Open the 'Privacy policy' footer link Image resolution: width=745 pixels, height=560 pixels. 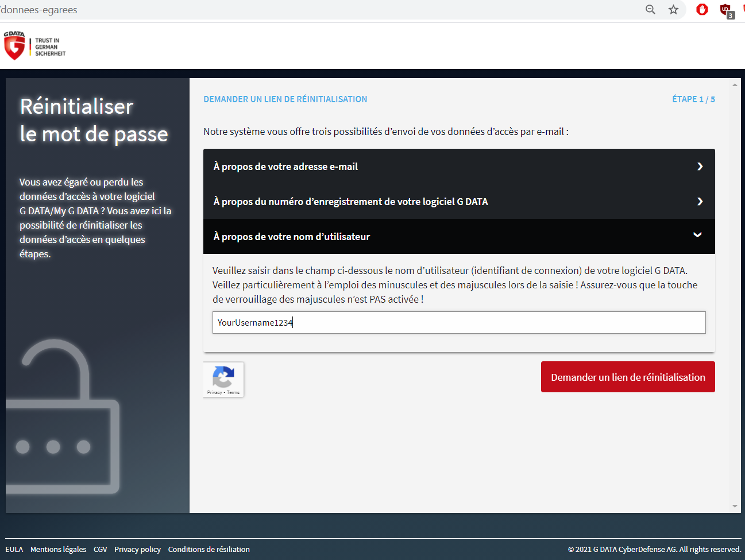(137, 550)
